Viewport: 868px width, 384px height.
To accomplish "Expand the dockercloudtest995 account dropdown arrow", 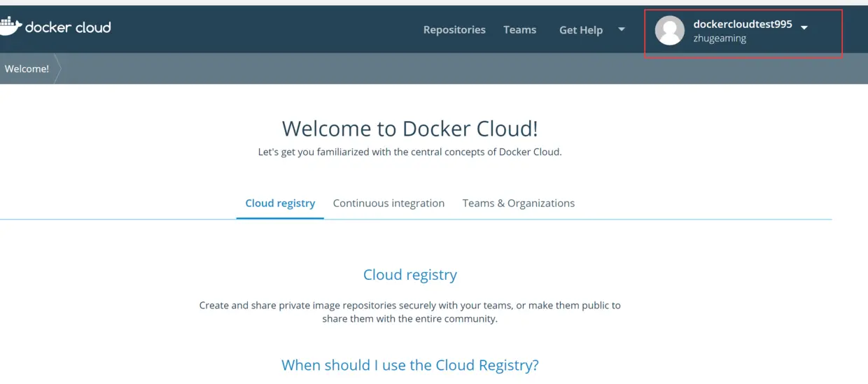I will tap(804, 27).
